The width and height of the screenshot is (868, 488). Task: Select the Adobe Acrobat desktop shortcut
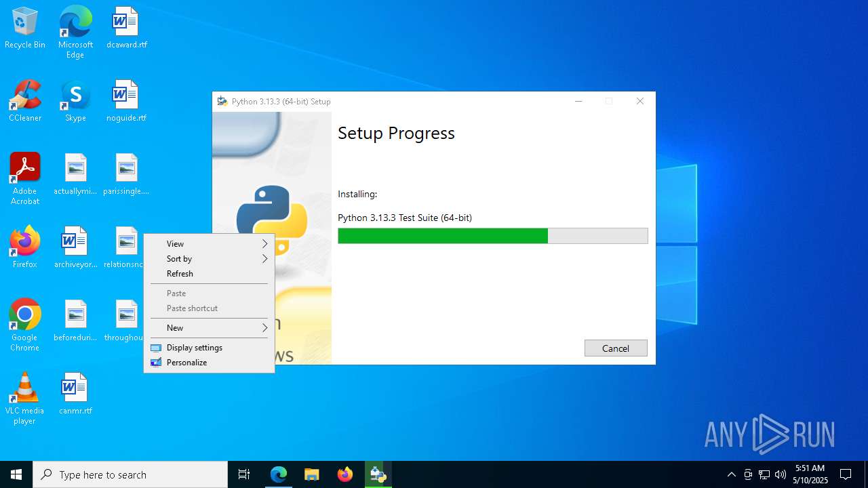tap(25, 179)
